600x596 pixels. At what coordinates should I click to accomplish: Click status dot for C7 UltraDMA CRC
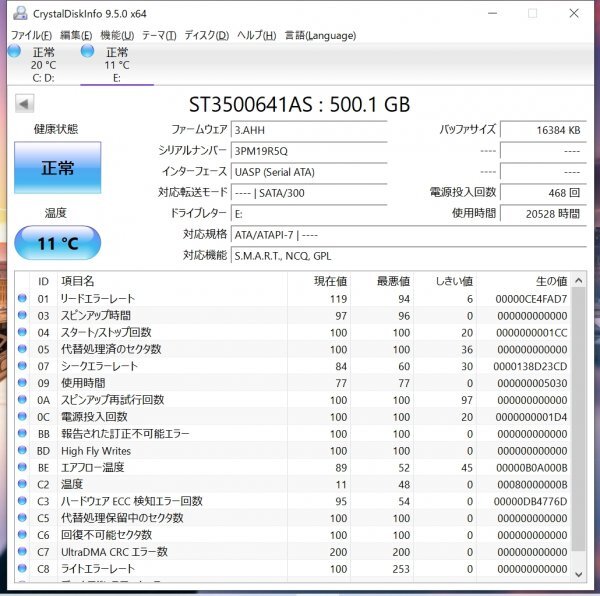pyautogui.click(x=22, y=551)
